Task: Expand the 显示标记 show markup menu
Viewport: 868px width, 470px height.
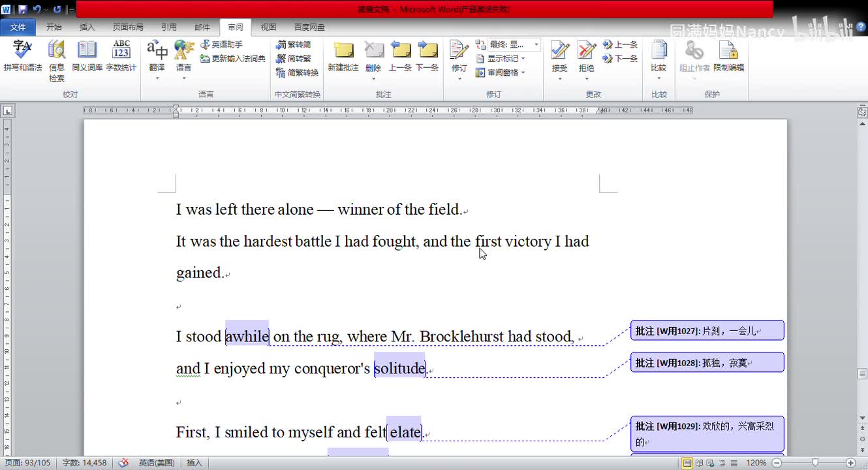Action: click(500, 58)
